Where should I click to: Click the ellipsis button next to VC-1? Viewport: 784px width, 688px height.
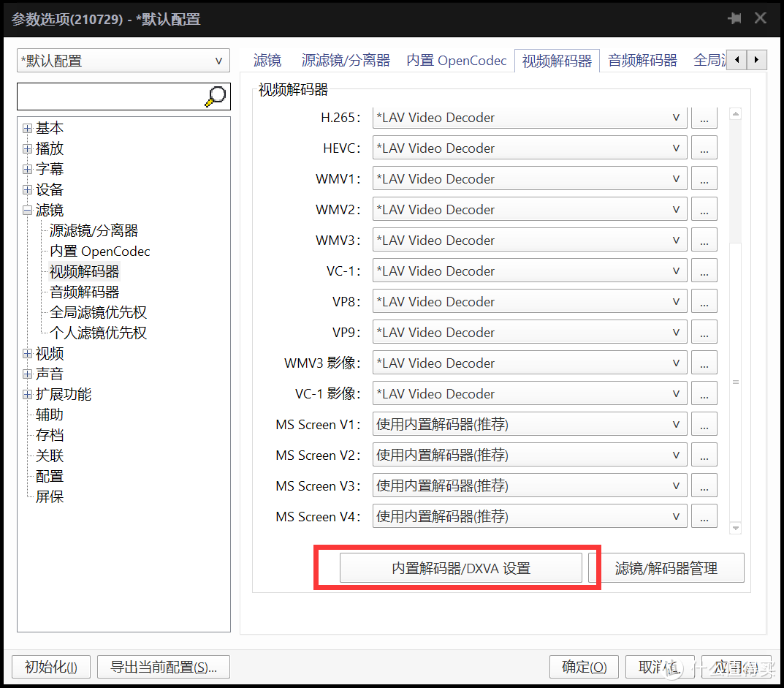point(704,271)
